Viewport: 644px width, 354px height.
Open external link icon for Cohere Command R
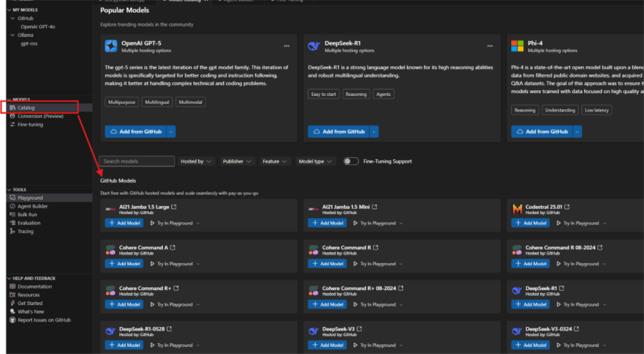376,247
